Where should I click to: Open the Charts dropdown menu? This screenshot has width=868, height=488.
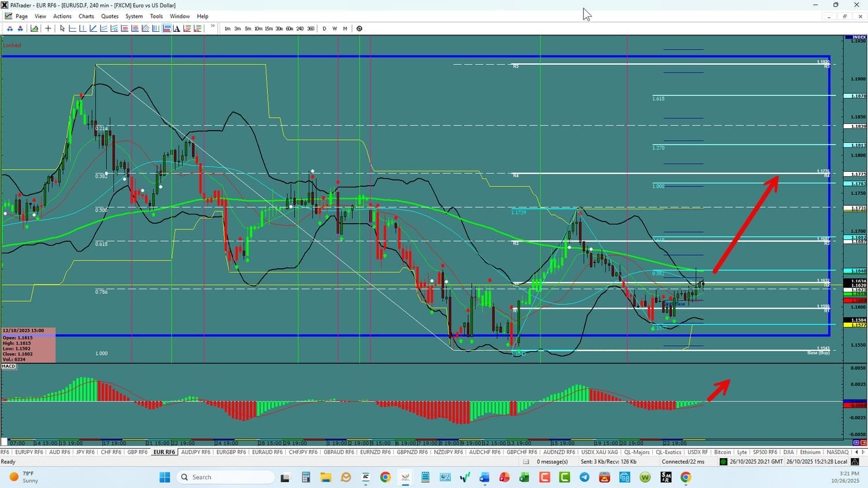(x=86, y=16)
